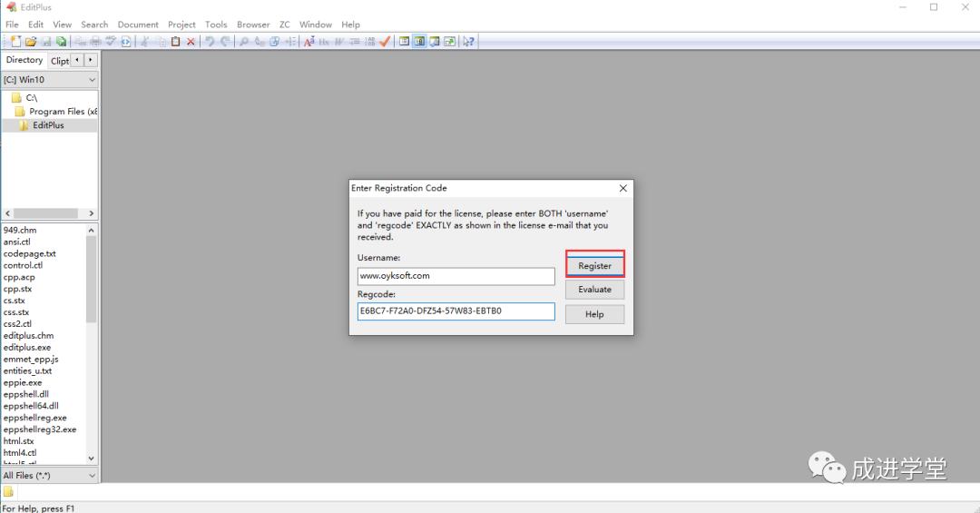
Task: Click the Register button
Action: (x=594, y=265)
